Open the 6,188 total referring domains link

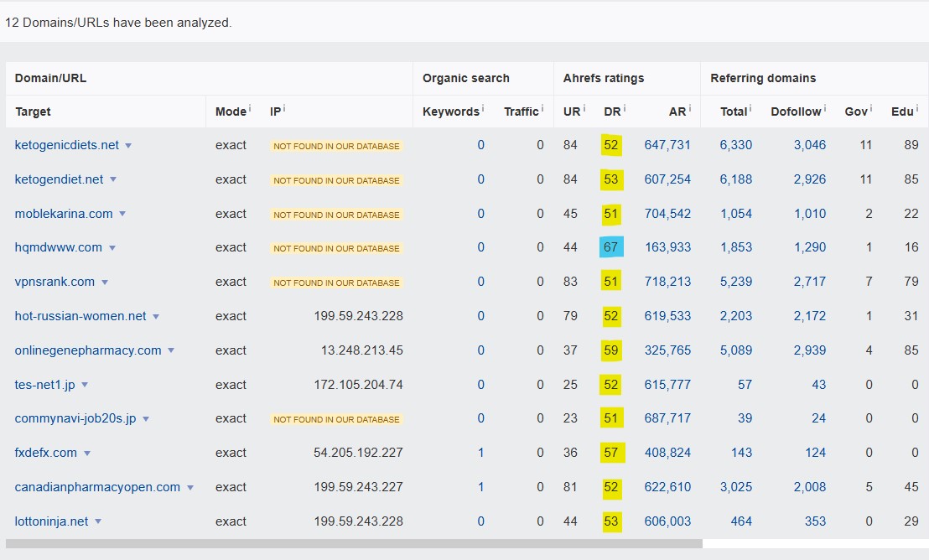point(736,179)
